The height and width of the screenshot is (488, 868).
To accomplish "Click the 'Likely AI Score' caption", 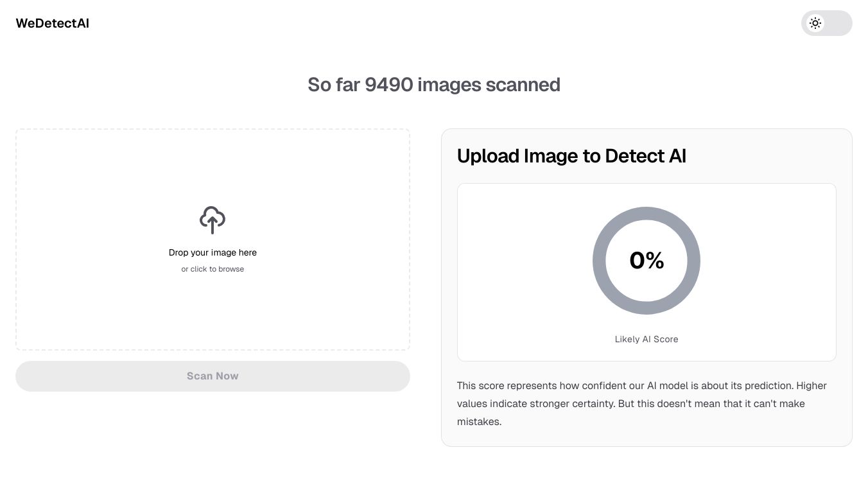I will pos(647,339).
